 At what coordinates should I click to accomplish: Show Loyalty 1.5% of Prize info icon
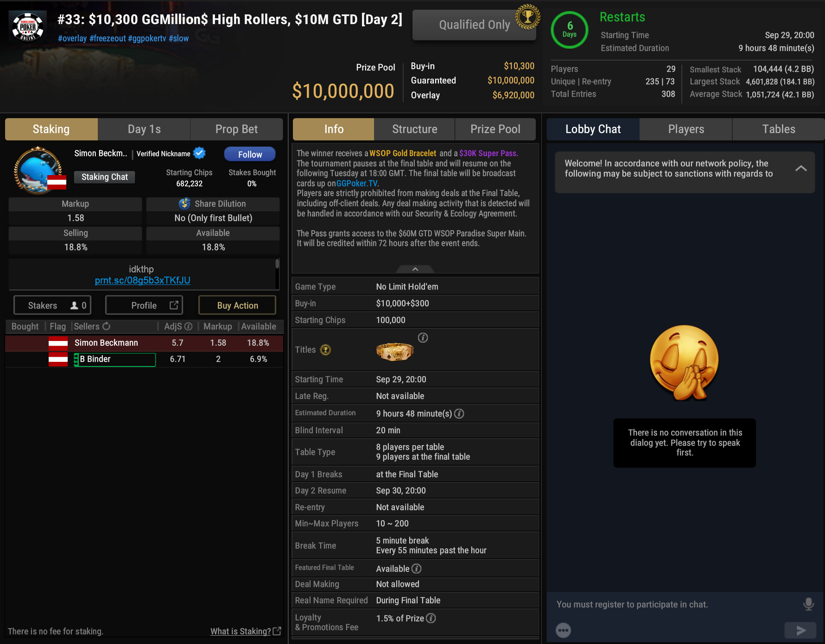(x=431, y=618)
